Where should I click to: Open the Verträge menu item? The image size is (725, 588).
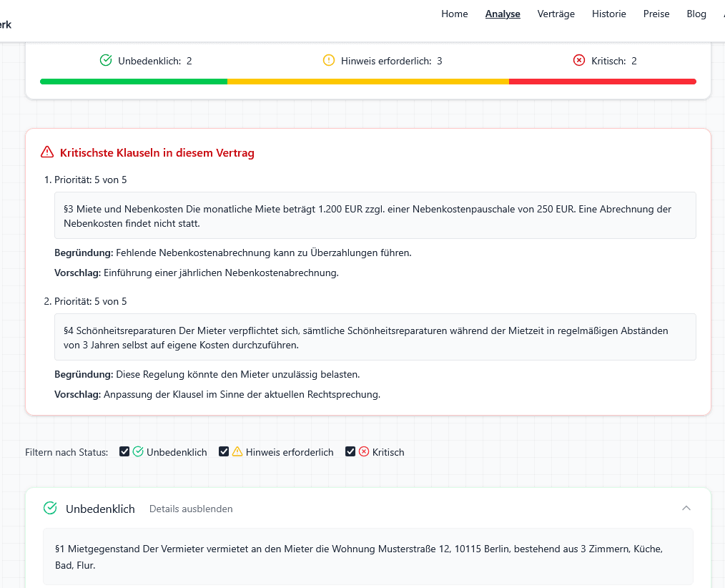pyautogui.click(x=556, y=14)
